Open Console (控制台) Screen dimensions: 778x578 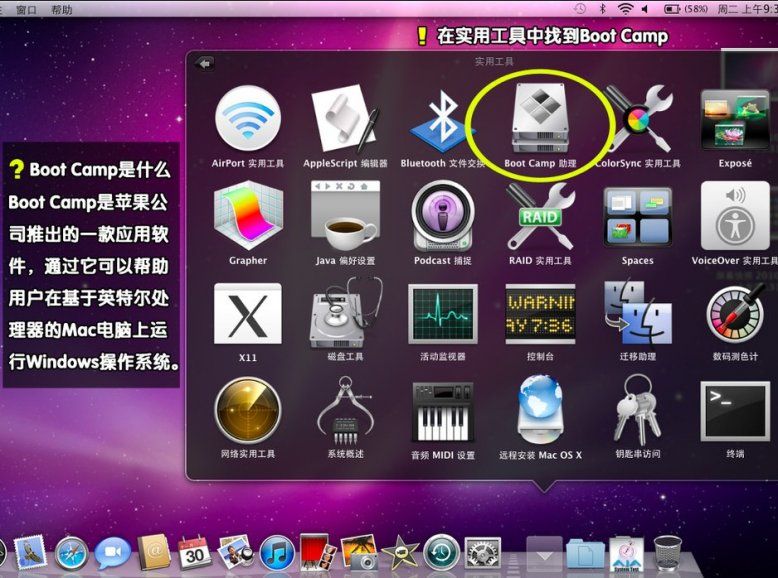pyautogui.click(x=540, y=314)
